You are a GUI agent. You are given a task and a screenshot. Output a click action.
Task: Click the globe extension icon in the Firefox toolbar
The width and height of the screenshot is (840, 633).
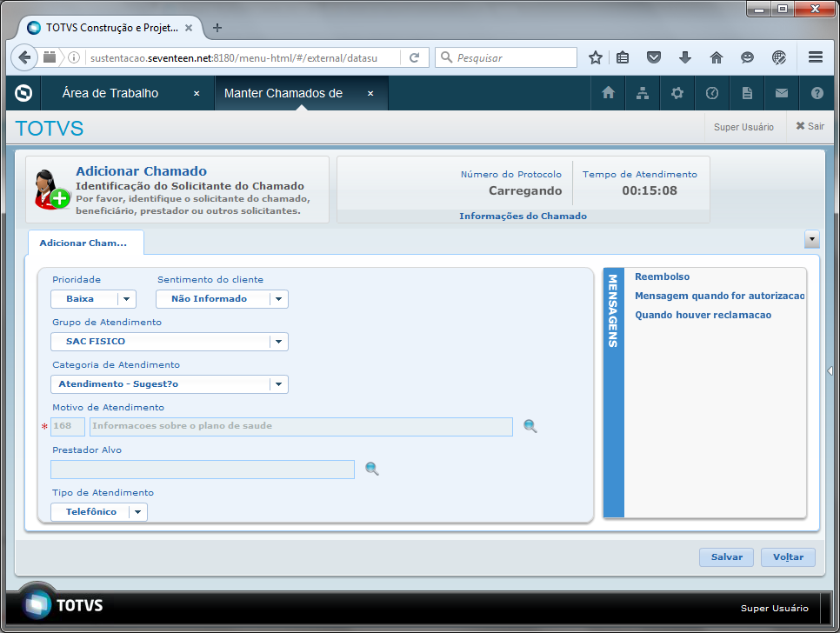pos(779,57)
